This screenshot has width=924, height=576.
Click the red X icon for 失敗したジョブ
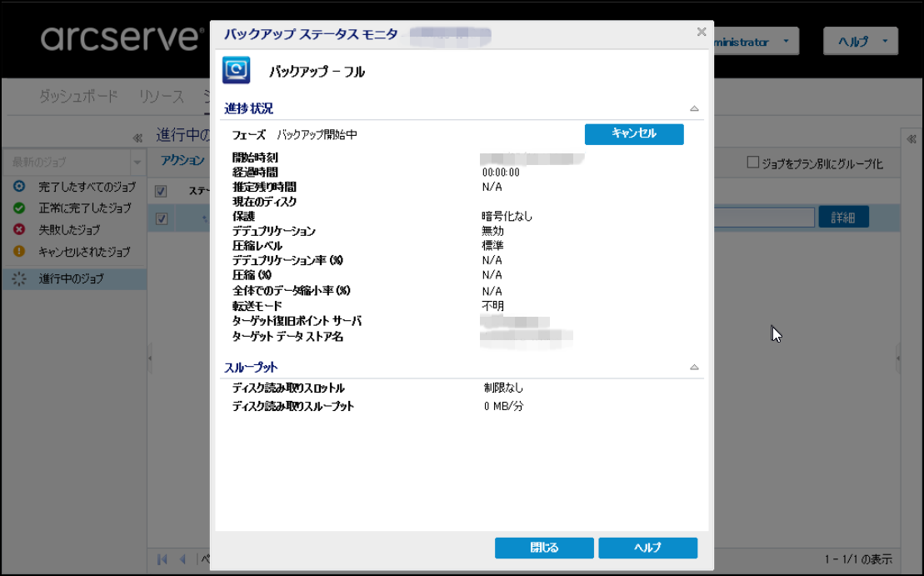(19, 229)
